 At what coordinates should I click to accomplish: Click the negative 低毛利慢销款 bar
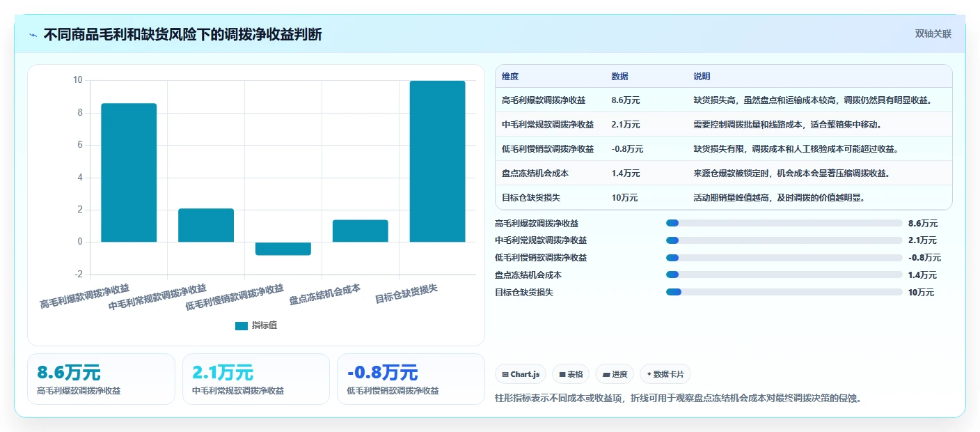click(x=283, y=249)
